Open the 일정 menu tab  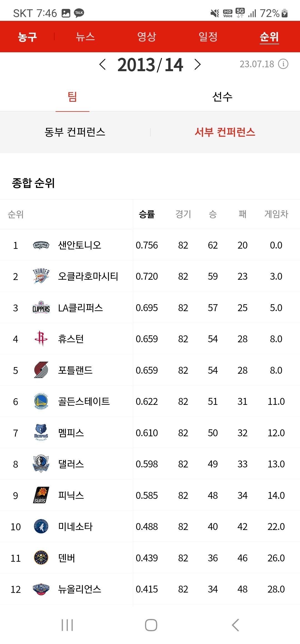point(208,36)
